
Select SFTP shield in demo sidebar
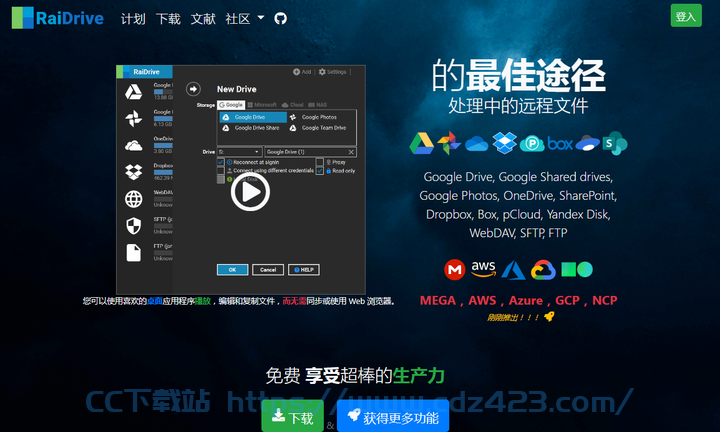tap(134, 226)
